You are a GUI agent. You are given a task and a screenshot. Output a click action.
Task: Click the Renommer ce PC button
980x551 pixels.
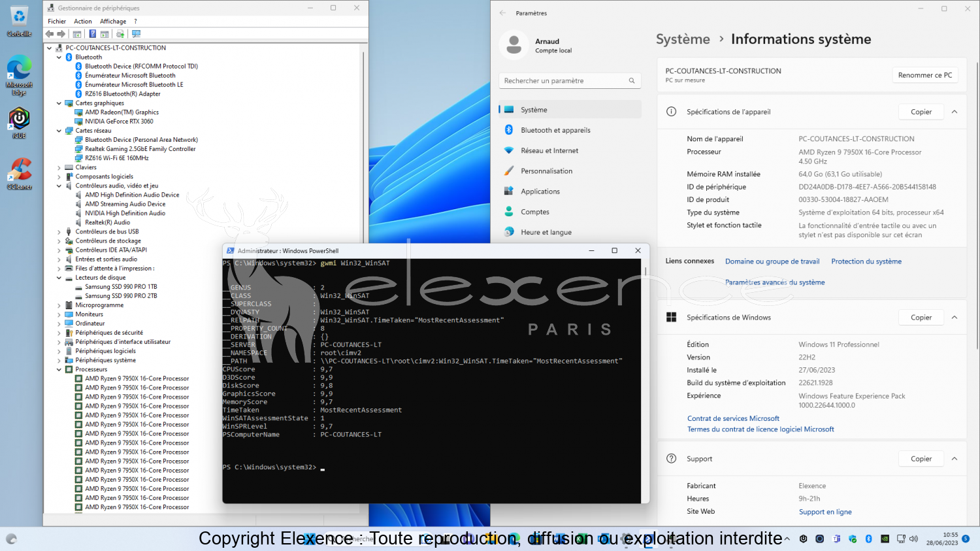point(925,75)
